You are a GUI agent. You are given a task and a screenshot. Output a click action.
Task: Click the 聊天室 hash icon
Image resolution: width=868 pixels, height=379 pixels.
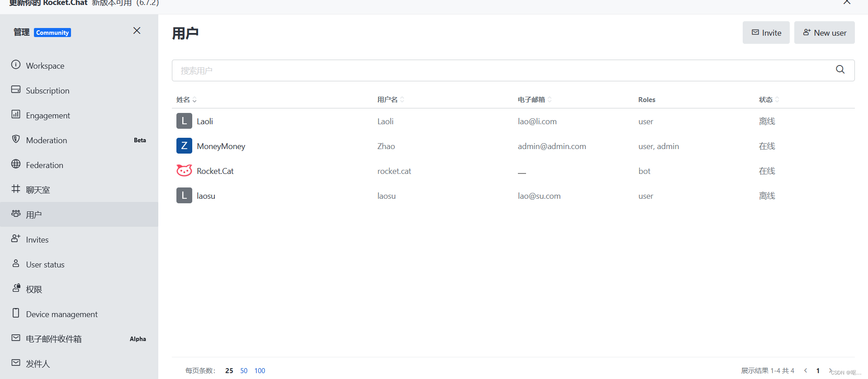[x=16, y=189]
